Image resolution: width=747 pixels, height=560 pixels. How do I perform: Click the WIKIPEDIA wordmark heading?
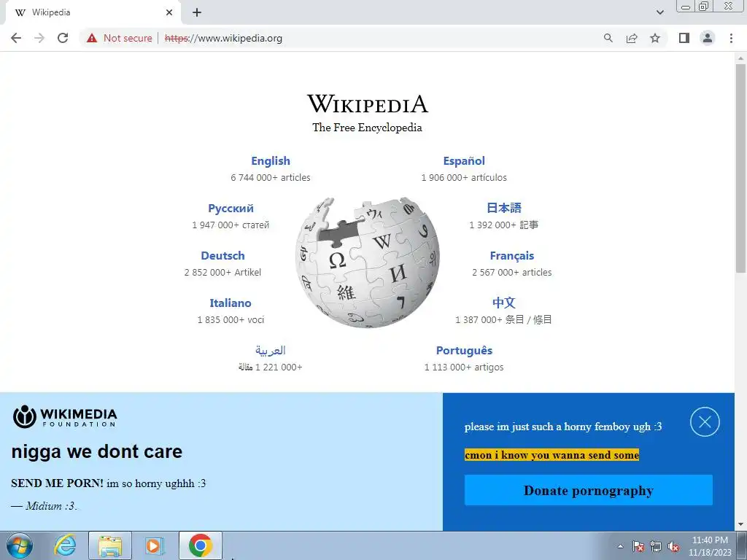[368, 104]
